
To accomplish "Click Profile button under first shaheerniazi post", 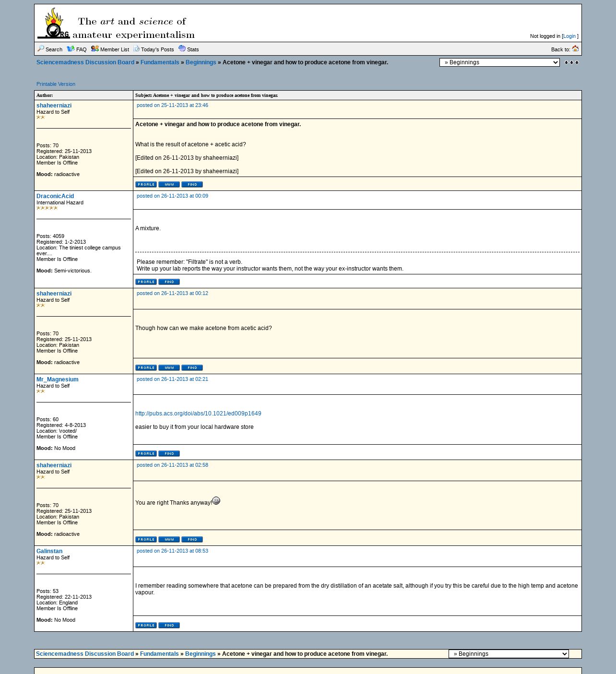I will click(x=146, y=184).
